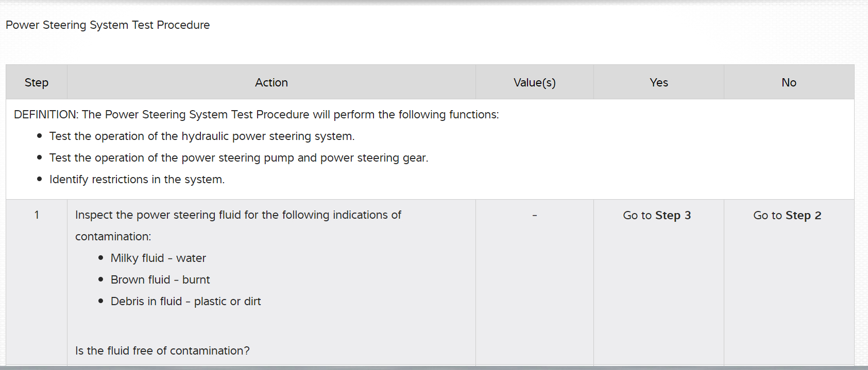Image resolution: width=868 pixels, height=370 pixels.
Task: Click the Go to Step 3 link
Action: click(x=657, y=215)
